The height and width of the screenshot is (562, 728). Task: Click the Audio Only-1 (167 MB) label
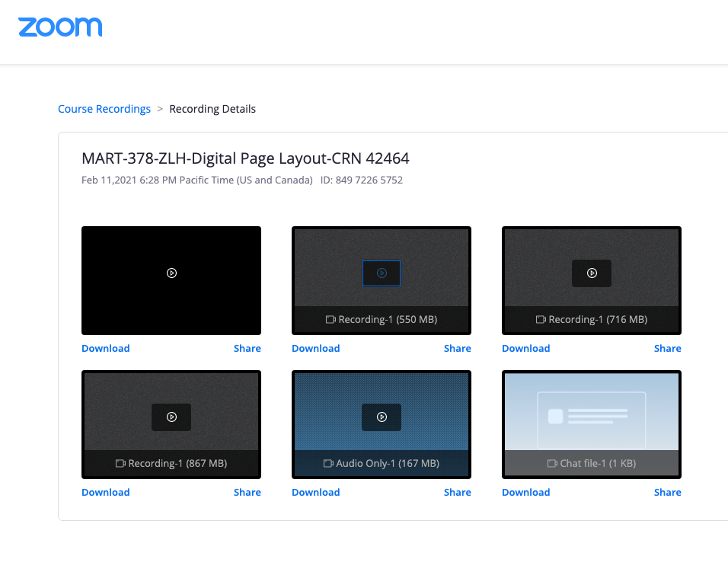(388, 464)
